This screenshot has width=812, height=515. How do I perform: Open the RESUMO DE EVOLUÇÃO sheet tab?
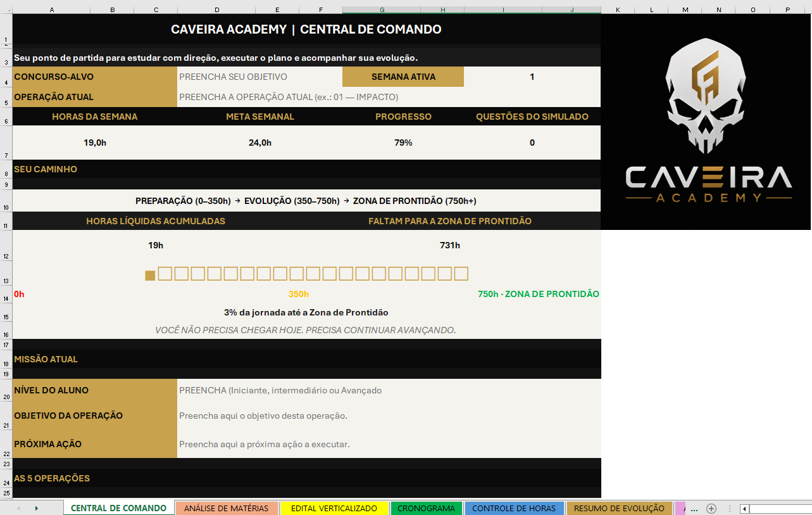[x=619, y=508]
